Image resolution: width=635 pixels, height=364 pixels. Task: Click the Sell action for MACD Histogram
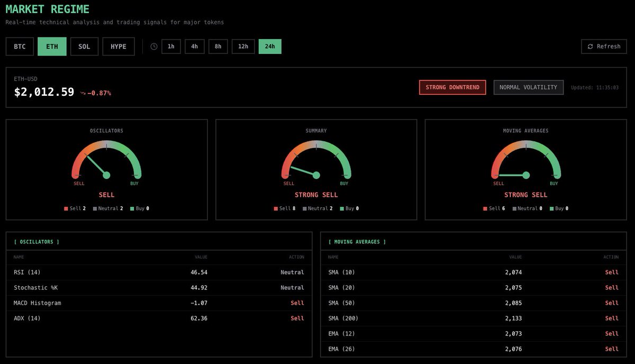click(297, 303)
